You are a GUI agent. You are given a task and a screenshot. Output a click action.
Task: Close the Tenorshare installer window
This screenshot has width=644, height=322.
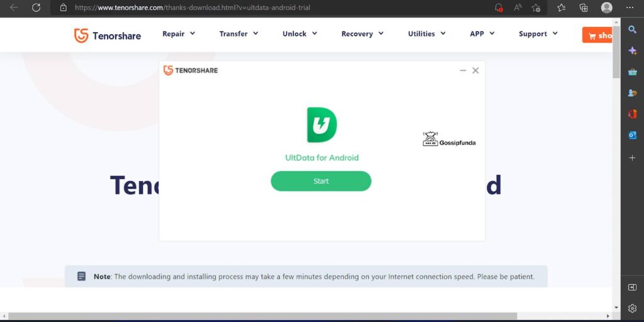475,70
